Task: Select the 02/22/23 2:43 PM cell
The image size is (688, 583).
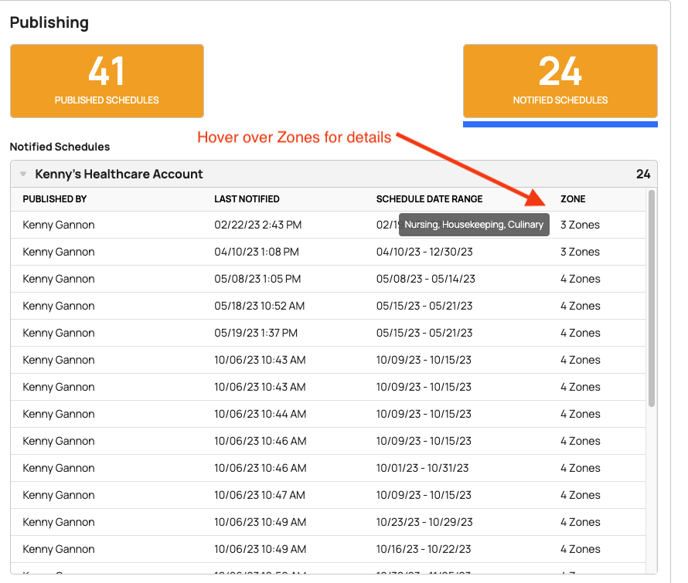Action: pos(258,225)
